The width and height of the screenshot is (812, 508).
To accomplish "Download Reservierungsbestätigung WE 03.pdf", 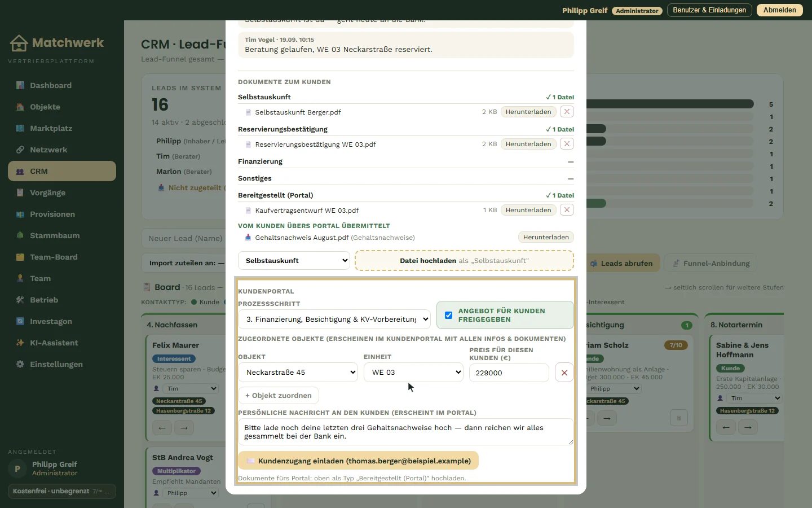I will pos(528,144).
